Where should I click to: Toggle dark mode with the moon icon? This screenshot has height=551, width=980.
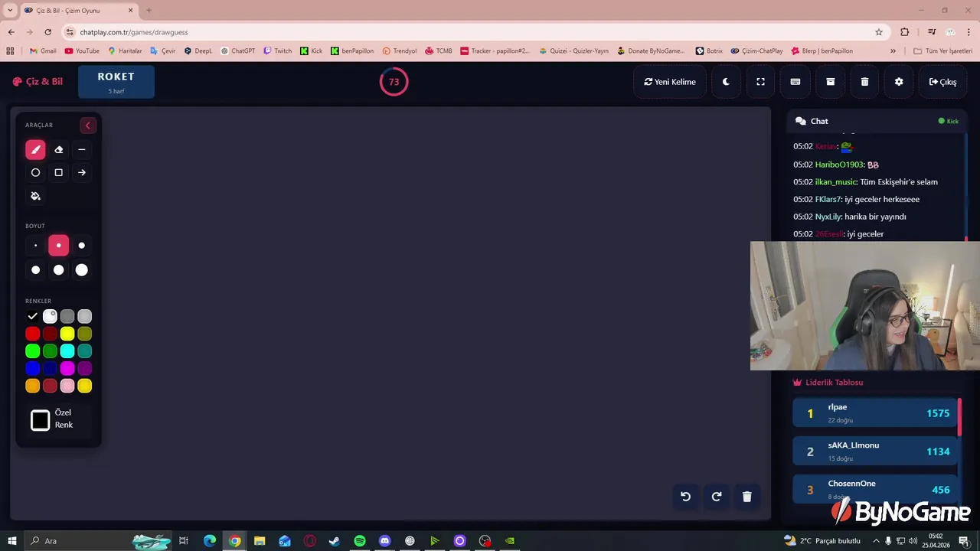pos(726,82)
